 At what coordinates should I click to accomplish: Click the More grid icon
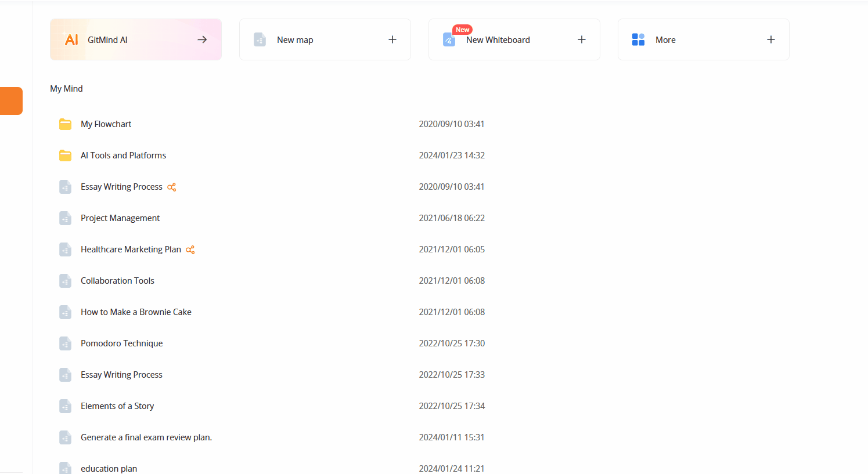[638, 39]
